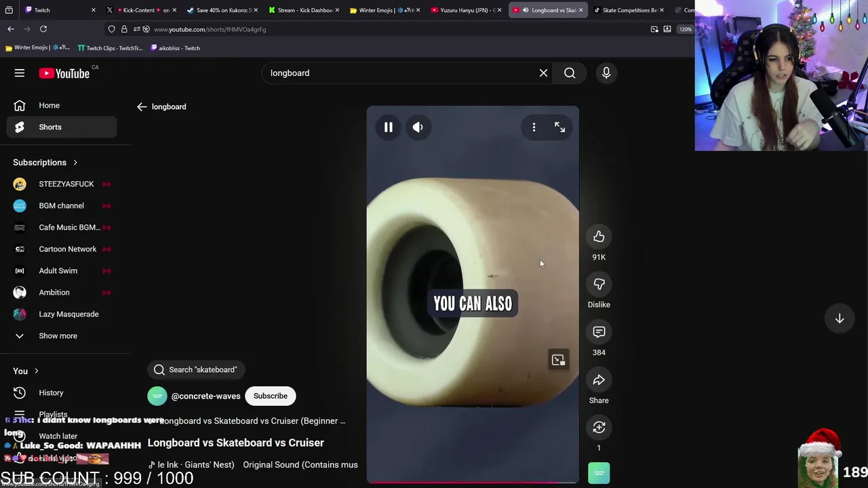
Task: Switch to Skate Competitions tab
Action: [x=628, y=10]
